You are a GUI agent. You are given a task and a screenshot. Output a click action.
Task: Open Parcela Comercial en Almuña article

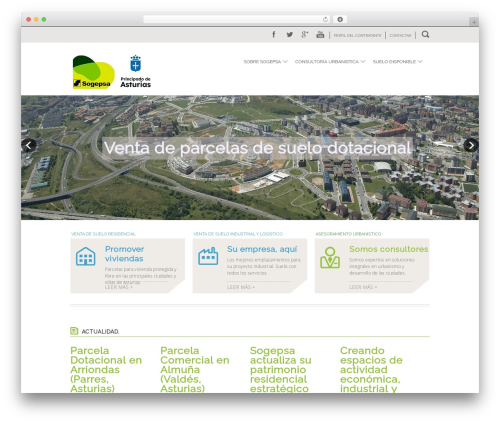(195, 369)
